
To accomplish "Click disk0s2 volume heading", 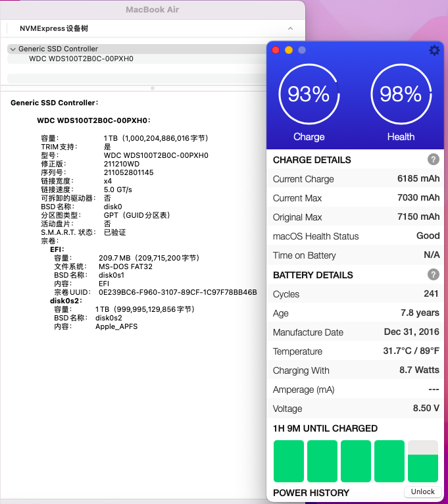I will [66, 301].
